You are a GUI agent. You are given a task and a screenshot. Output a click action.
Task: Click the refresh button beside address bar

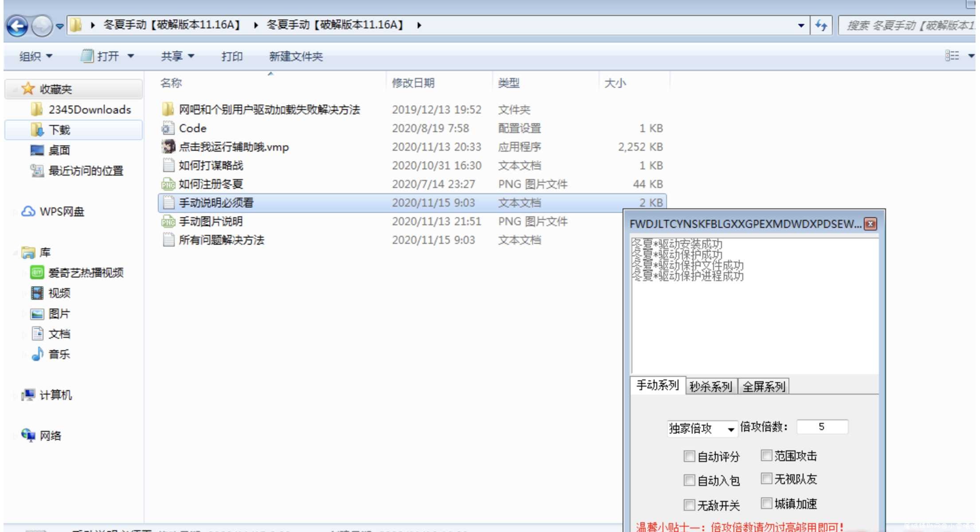[821, 25]
